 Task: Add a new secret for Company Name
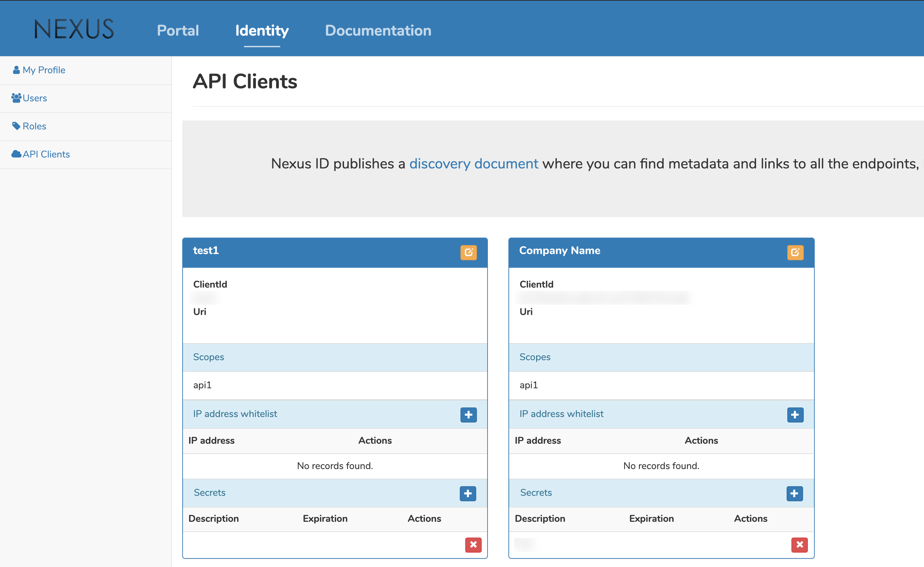[794, 493]
